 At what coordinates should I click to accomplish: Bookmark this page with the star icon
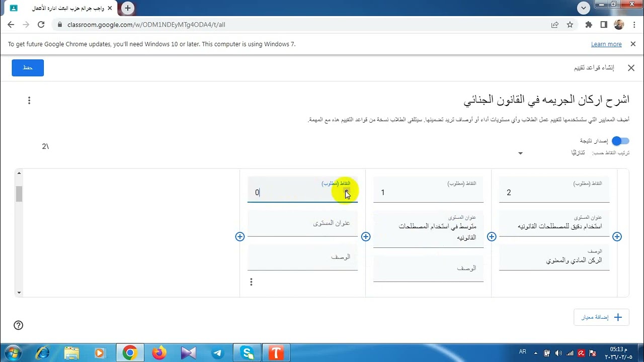coord(570,24)
